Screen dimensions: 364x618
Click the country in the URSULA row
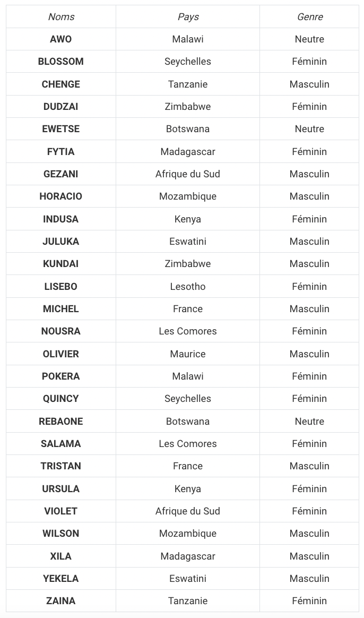[x=188, y=489]
